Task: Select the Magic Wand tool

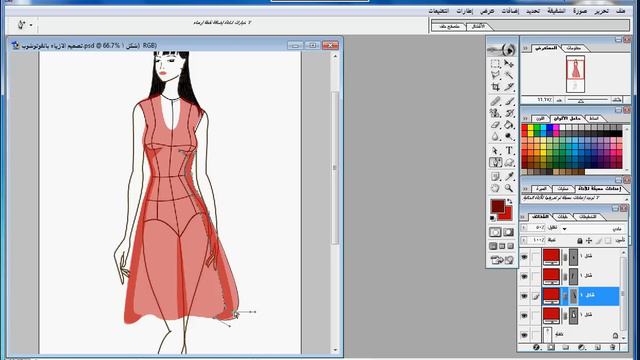Action: point(509,75)
